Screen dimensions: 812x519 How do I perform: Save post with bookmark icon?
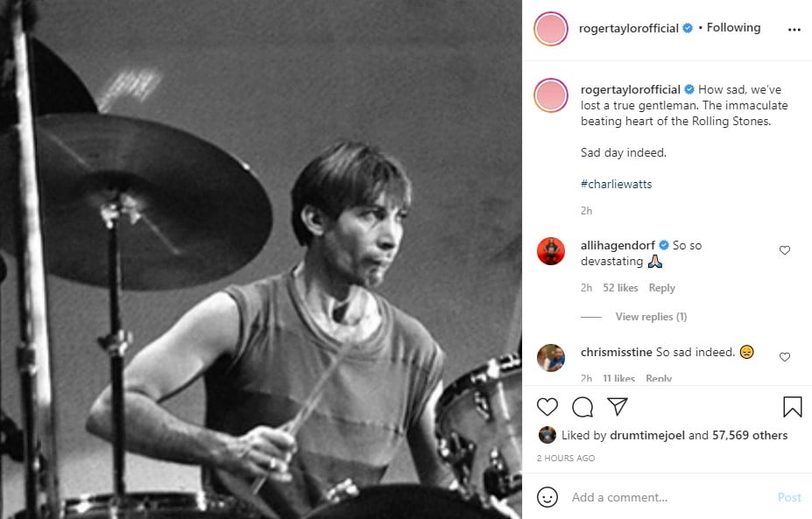click(792, 407)
